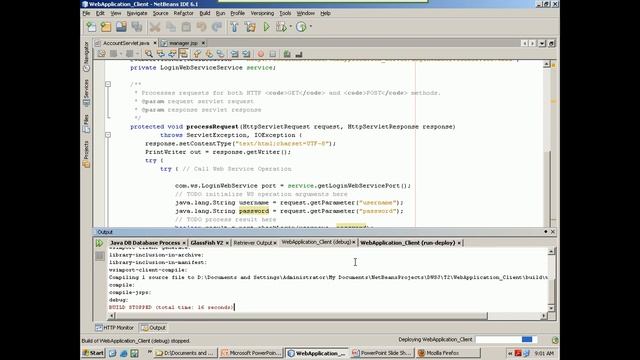The image size is (640, 360).
Task: Start Macro Recording red circle icon
Action: click(x=261, y=54)
